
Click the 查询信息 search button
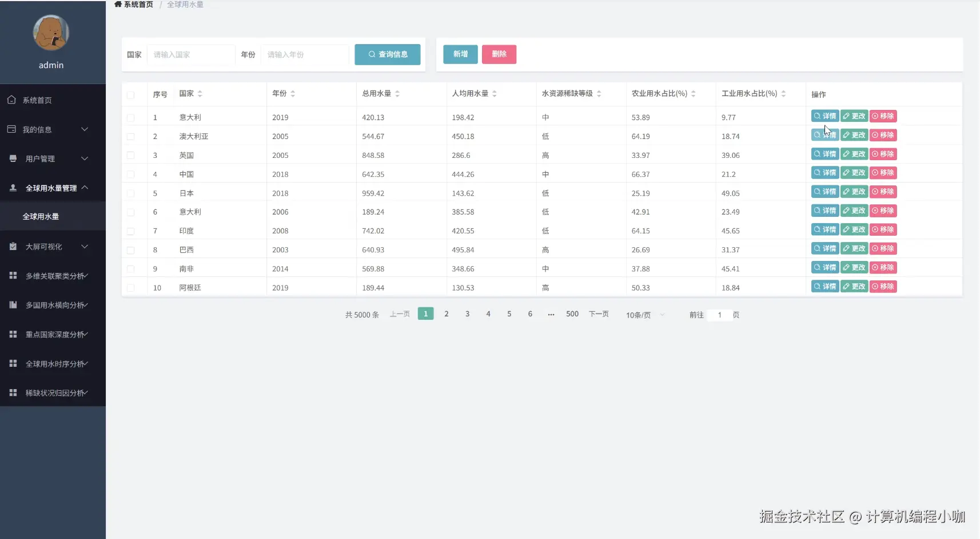click(x=388, y=54)
